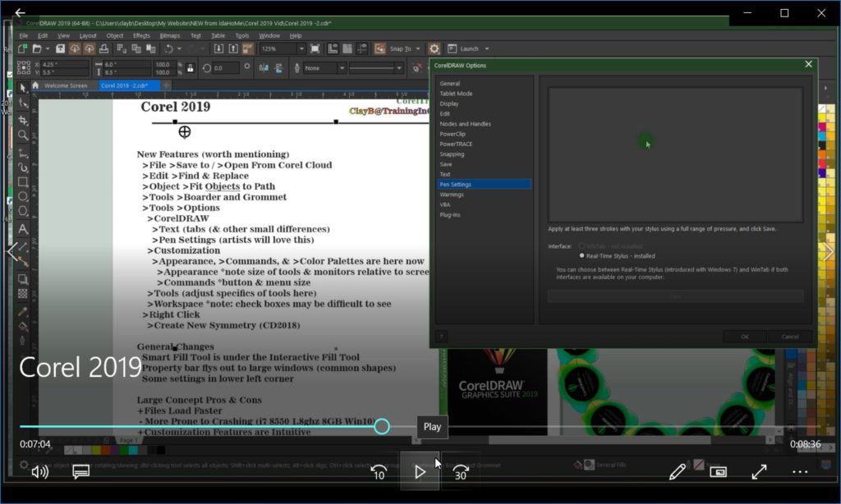Viewport: 841px width, 504px height.
Task: Switch to mini view mode
Action: 718,472
